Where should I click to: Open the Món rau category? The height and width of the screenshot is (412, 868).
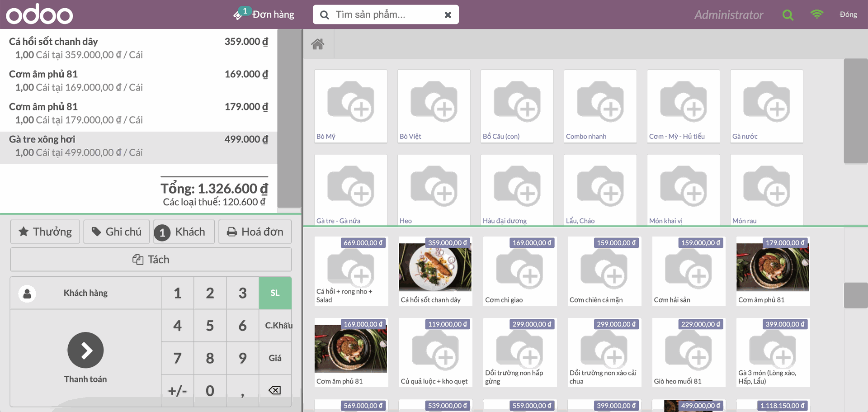tap(767, 190)
